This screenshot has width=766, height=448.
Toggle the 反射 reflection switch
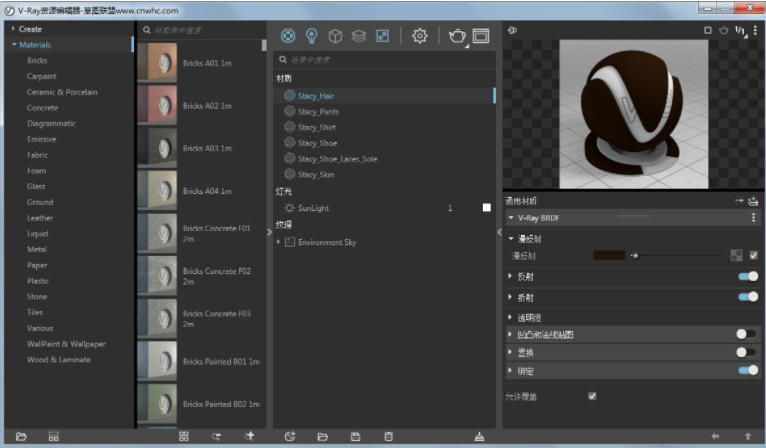[747, 276]
